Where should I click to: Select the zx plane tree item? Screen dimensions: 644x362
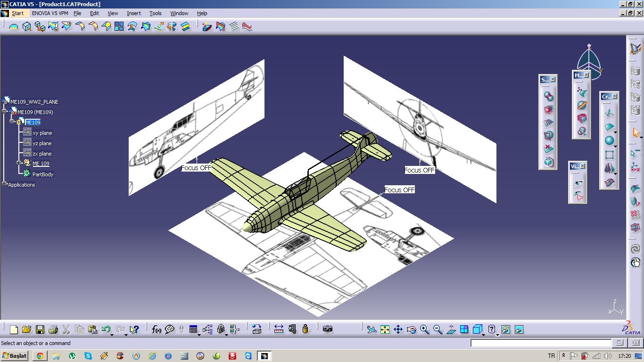[42, 154]
